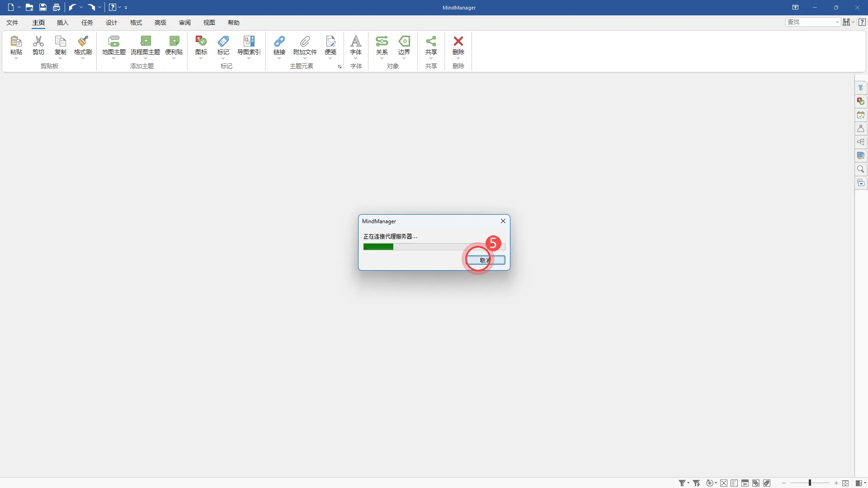
Task: Open the 视图 (View) tab
Action: (209, 23)
